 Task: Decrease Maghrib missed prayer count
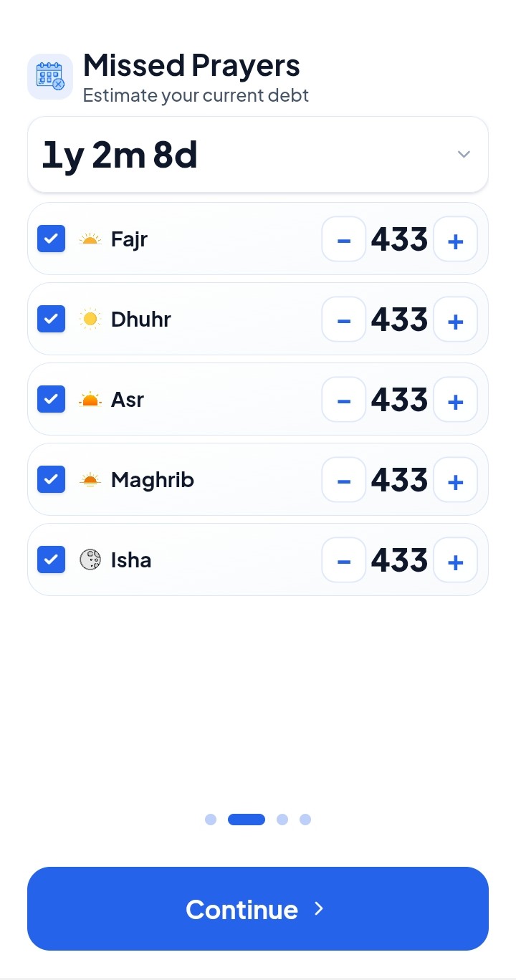click(344, 480)
